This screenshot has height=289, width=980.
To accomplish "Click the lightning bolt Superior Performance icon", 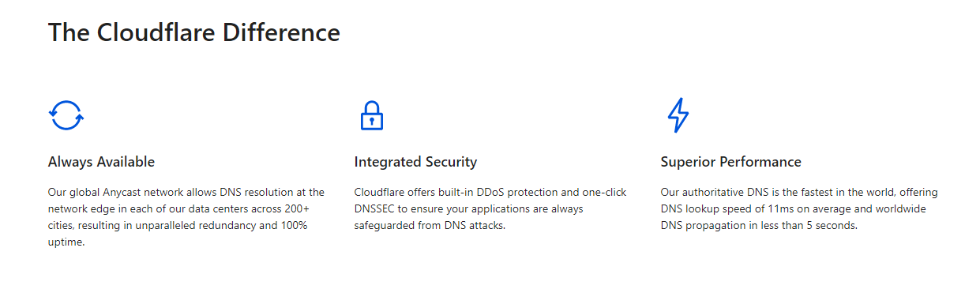I will [678, 115].
